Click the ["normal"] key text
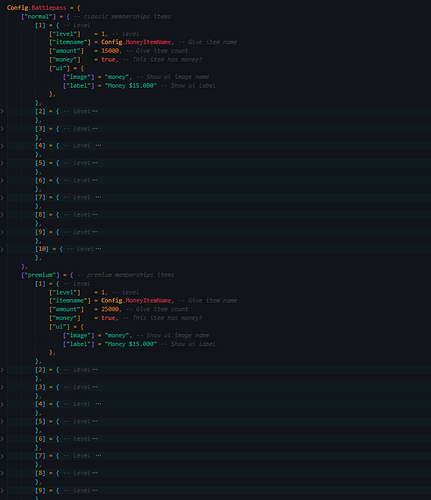 [39, 16]
